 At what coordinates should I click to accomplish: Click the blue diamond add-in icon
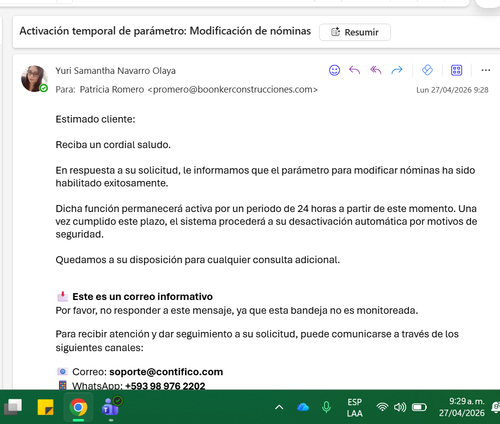[427, 70]
